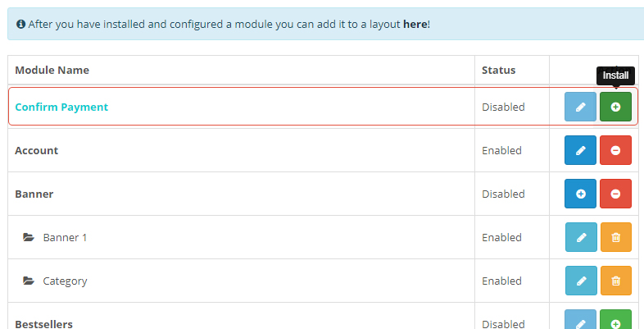Edit the Account module

click(x=580, y=151)
